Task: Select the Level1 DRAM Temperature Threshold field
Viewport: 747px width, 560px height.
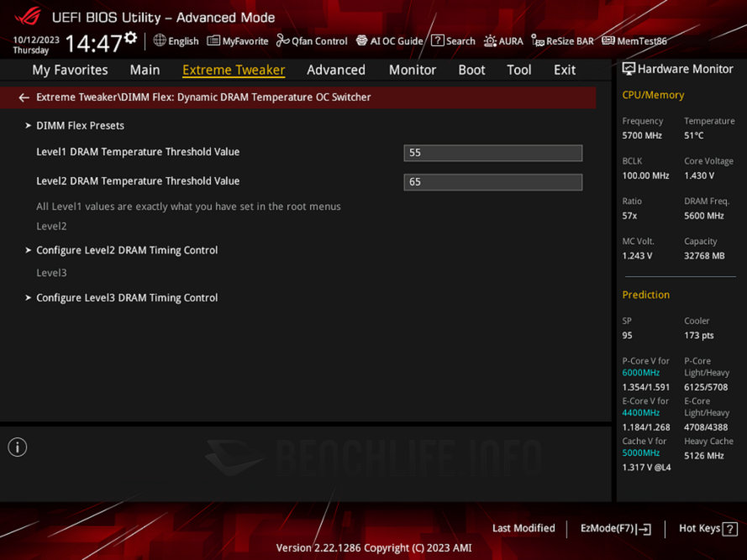Action: point(492,153)
